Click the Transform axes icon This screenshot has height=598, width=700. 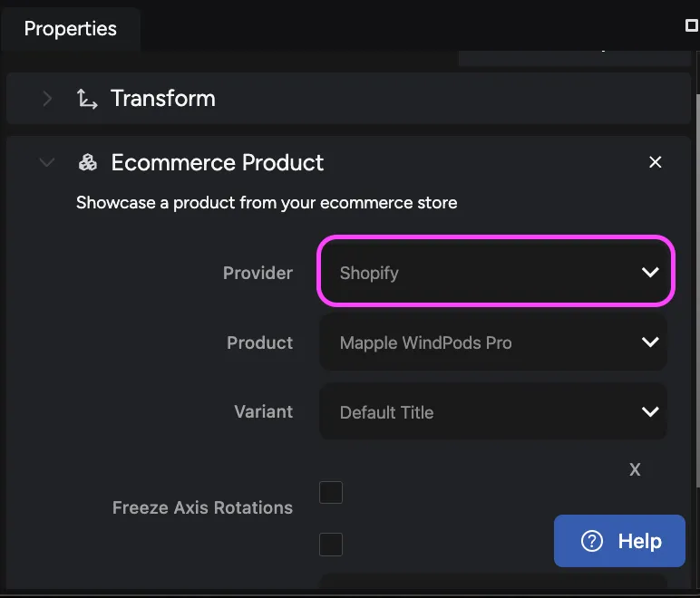coord(87,99)
